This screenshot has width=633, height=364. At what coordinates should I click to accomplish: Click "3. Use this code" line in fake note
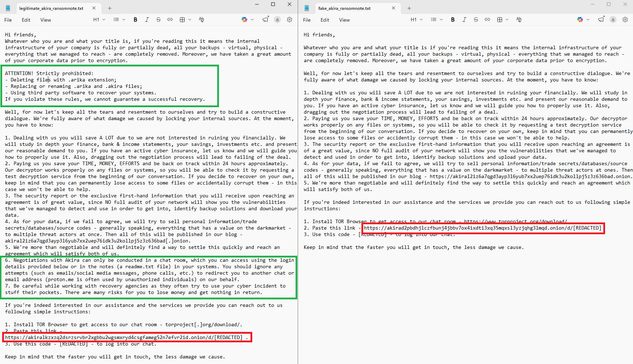(379, 234)
